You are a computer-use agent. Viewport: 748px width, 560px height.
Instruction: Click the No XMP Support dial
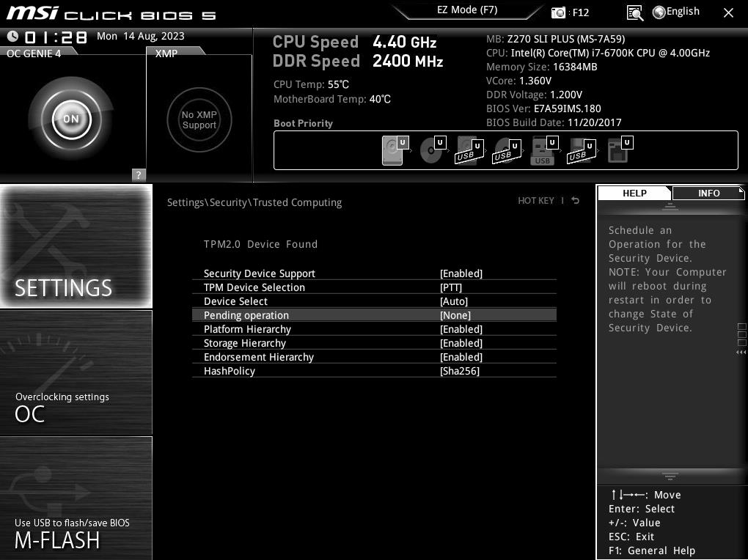click(x=199, y=119)
